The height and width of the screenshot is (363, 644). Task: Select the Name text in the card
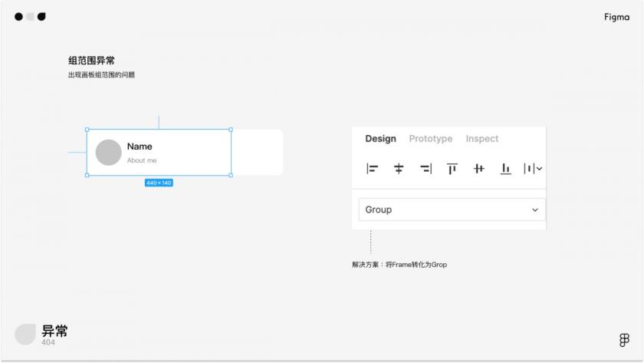click(140, 147)
